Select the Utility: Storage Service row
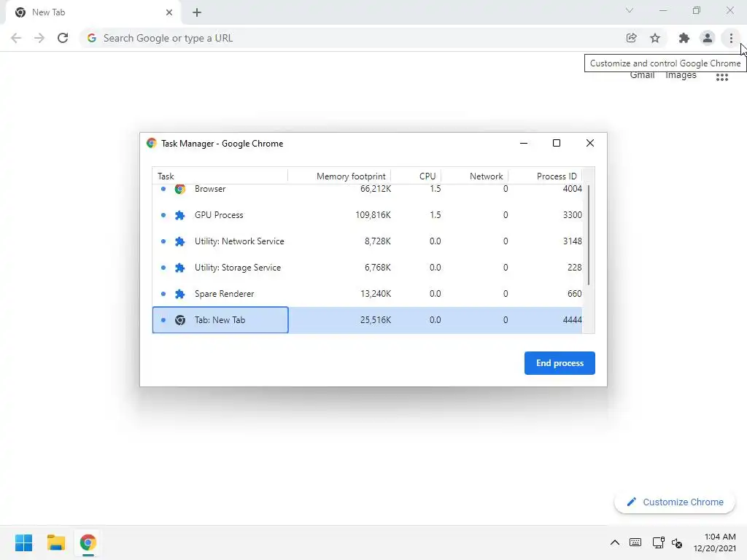 point(368,267)
